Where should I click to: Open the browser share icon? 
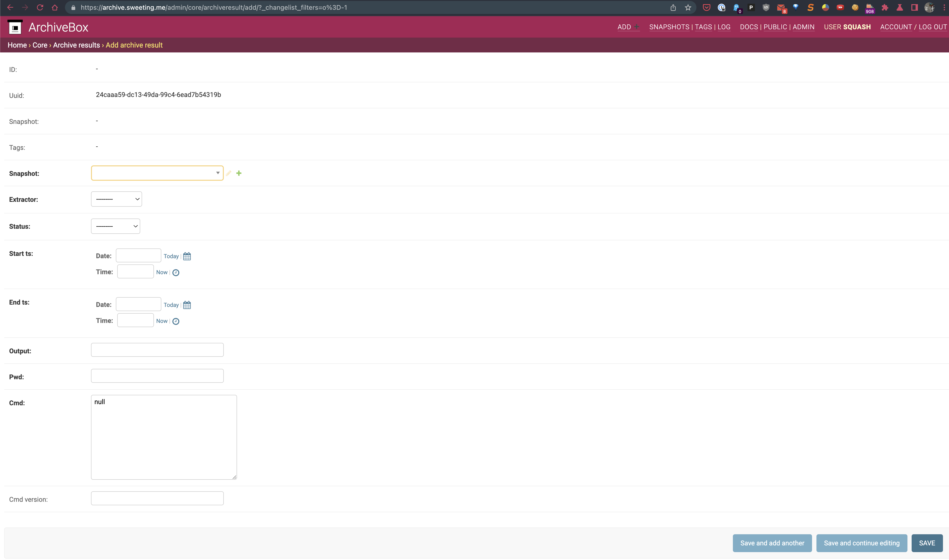[x=673, y=8]
